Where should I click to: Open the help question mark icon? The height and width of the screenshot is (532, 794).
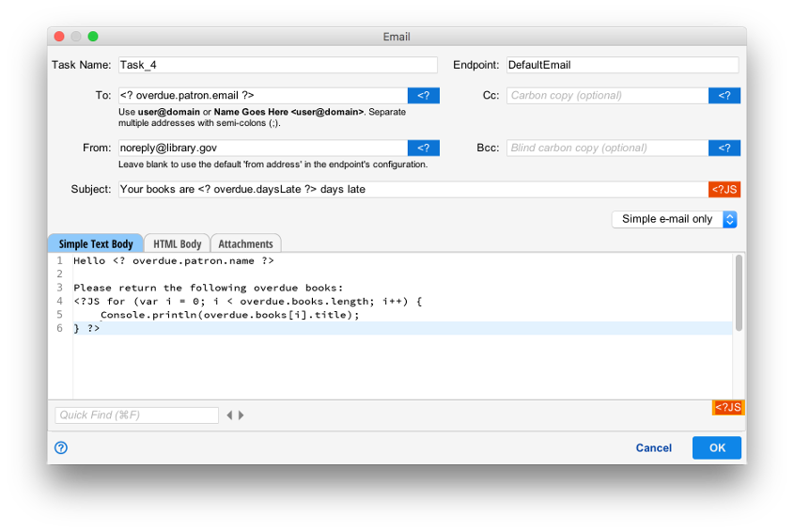[x=61, y=448]
